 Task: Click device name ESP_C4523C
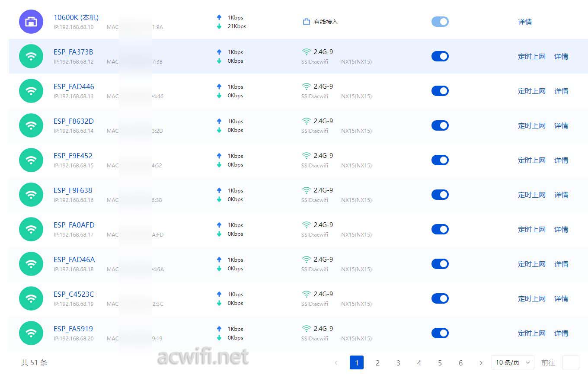coord(74,294)
